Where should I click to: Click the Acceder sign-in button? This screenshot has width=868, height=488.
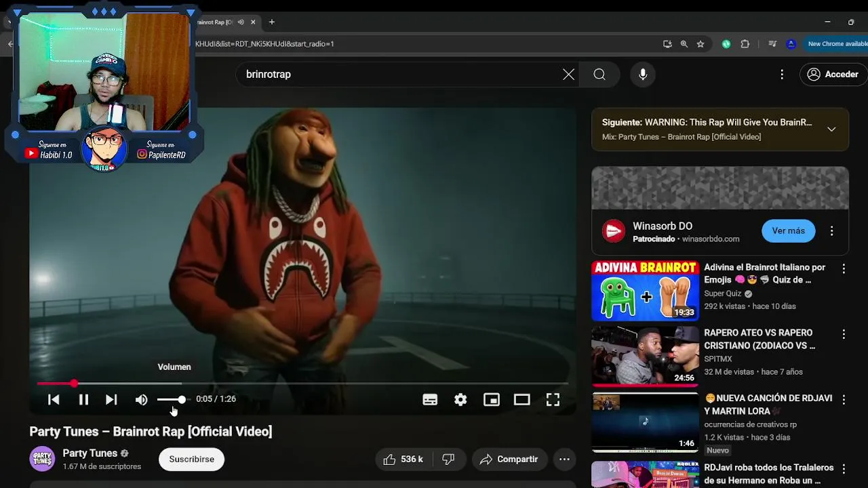(833, 75)
